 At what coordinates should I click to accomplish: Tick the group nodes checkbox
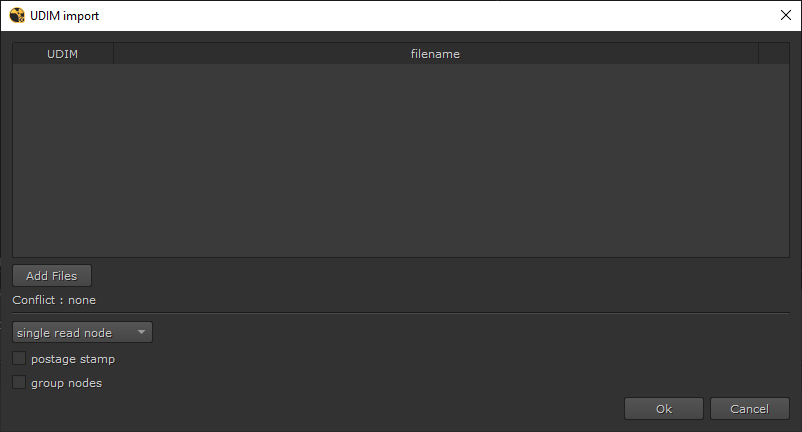[19, 382]
